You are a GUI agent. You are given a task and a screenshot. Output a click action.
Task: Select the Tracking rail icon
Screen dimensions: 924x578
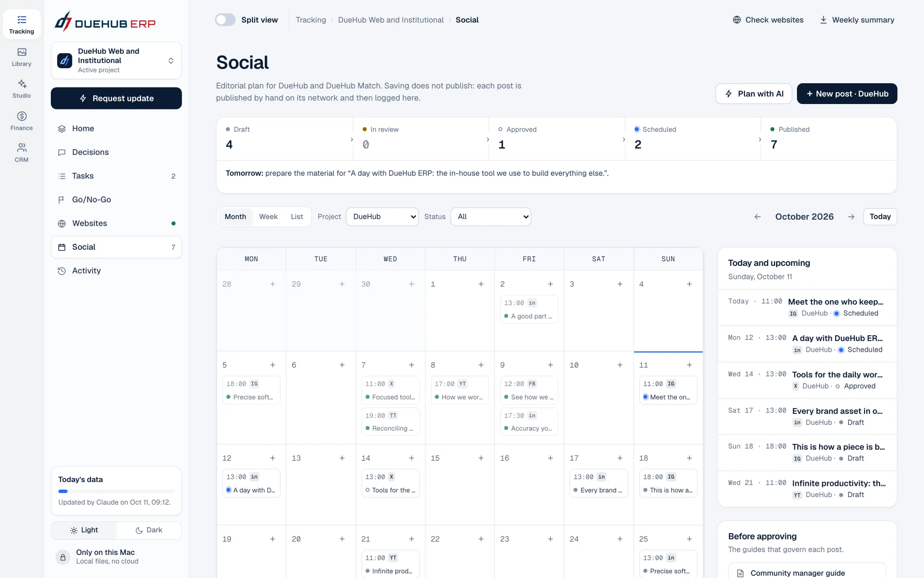point(22,24)
